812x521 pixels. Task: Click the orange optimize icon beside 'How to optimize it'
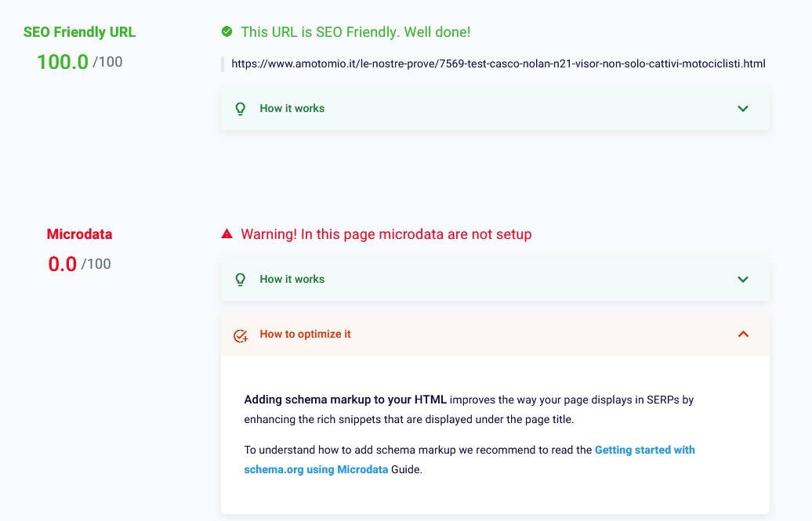pos(241,335)
